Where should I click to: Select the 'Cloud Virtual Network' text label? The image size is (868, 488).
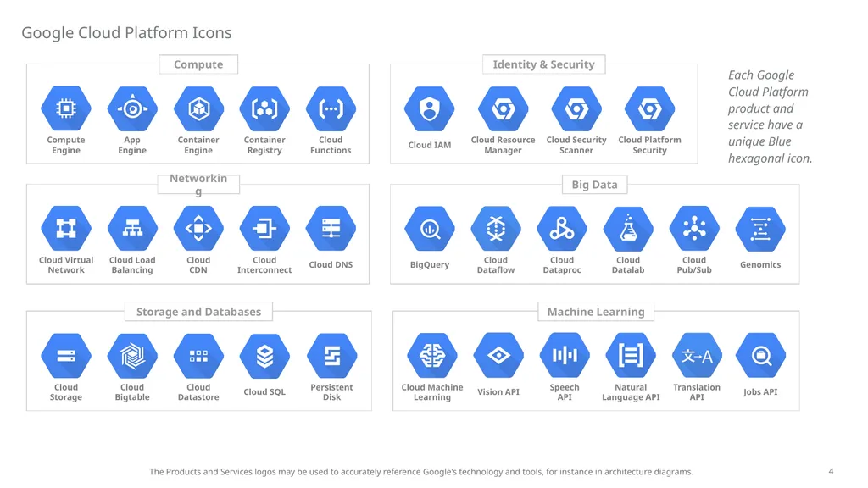(x=66, y=265)
